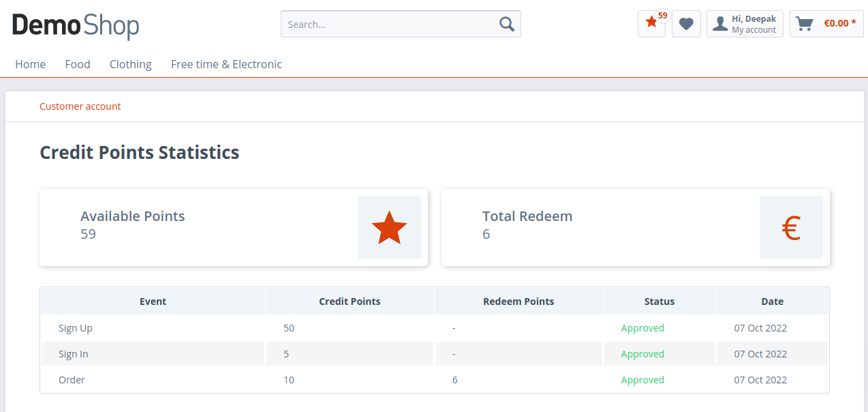Click the Available Points label
Image resolution: width=868 pixels, height=412 pixels.
[133, 216]
